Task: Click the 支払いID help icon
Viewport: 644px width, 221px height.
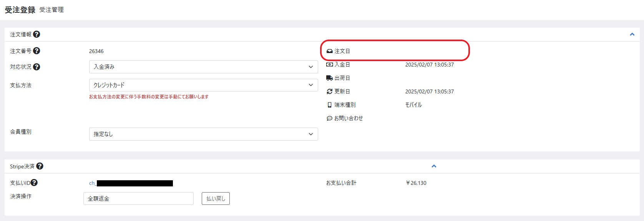Action: [34, 183]
